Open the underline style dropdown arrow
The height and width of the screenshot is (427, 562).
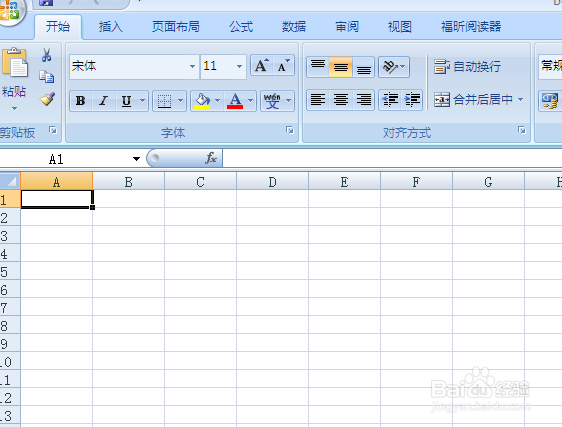pyautogui.click(x=143, y=101)
